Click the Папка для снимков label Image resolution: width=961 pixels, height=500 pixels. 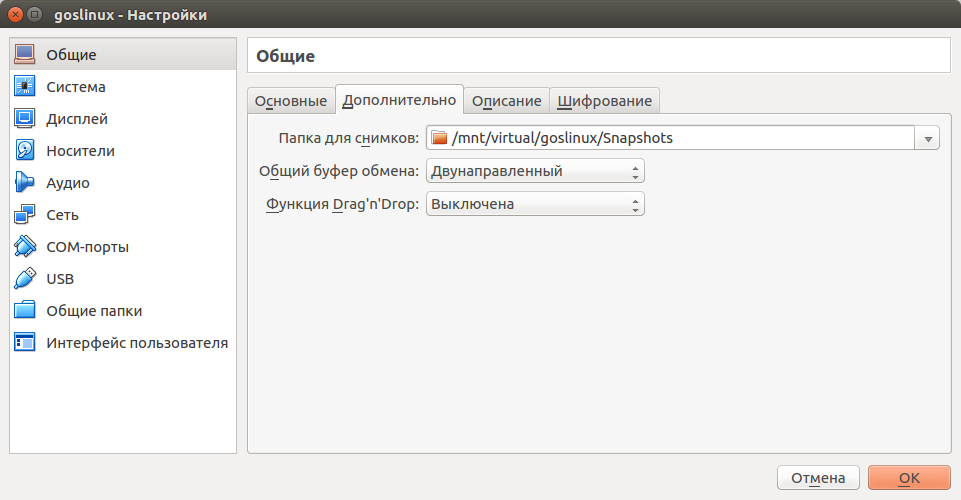pos(349,138)
